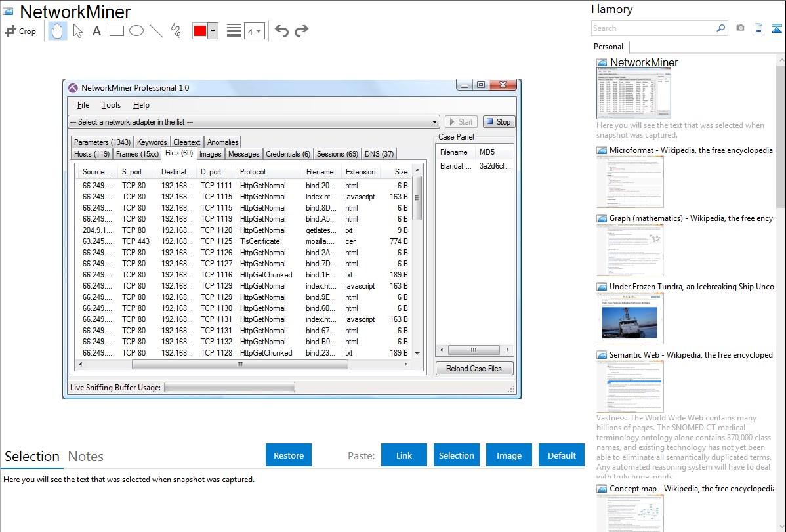Open the File menu in NetworkMiner
The width and height of the screenshot is (786, 532).
click(83, 105)
